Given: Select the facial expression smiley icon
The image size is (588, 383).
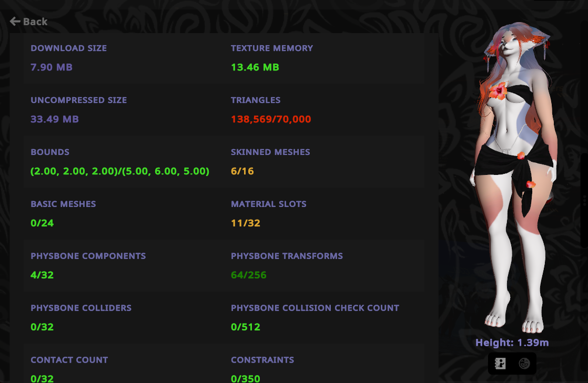Looking at the screenshot, I should point(524,363).
